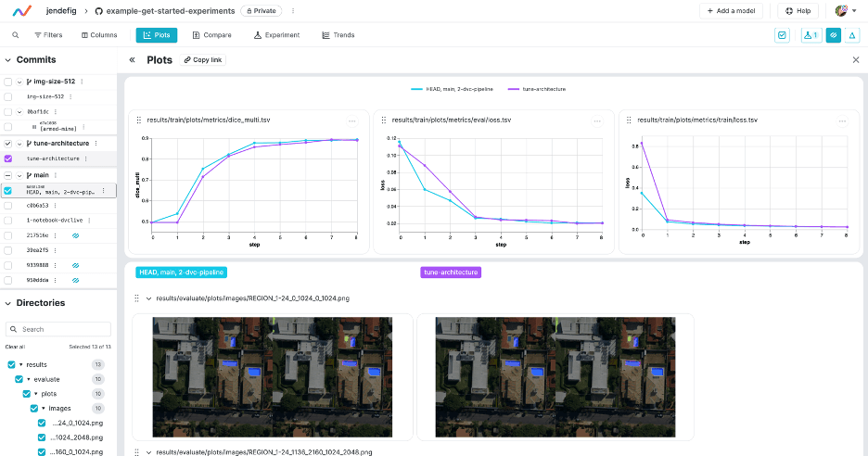Click the flask icon showing one experiment
This screenshot has width=868, height=456.
tap(810, 35)
